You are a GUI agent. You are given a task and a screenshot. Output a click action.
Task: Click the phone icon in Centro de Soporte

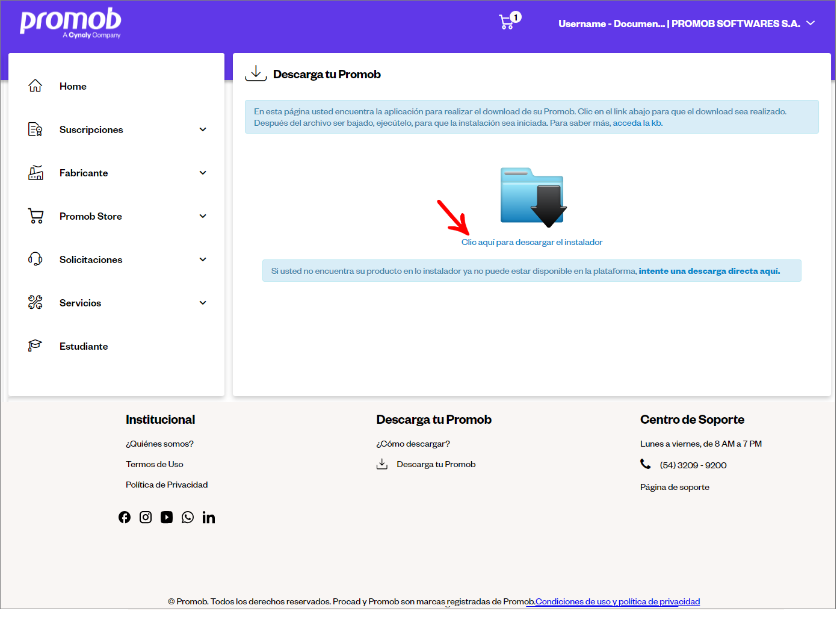[646, 464]
